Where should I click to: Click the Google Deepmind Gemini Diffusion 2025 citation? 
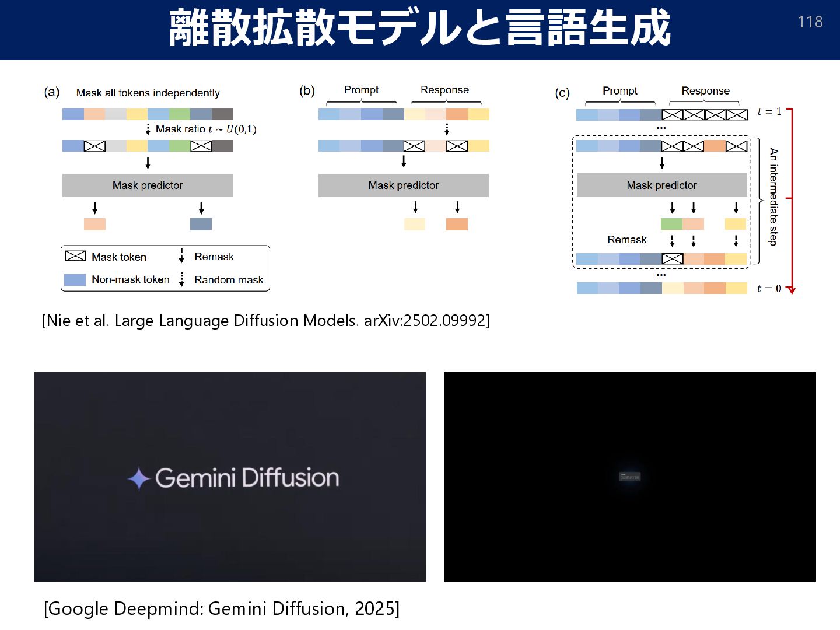tap(222, 608)
